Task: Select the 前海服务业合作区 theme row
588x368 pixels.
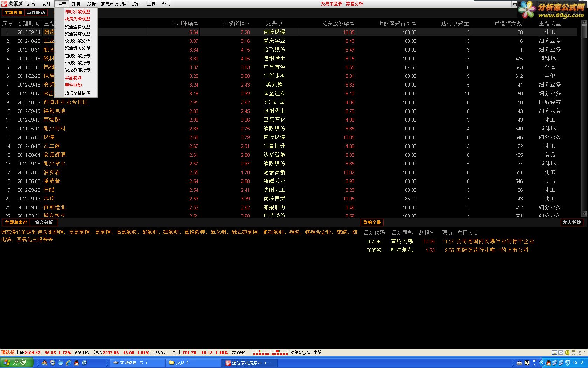Action: coord(289,102)
